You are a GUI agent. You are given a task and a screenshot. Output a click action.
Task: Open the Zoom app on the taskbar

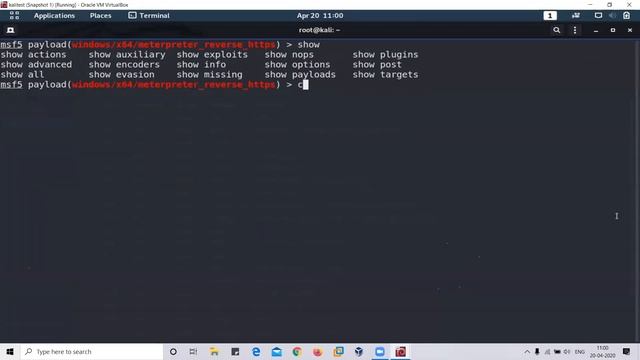(380, 351)
